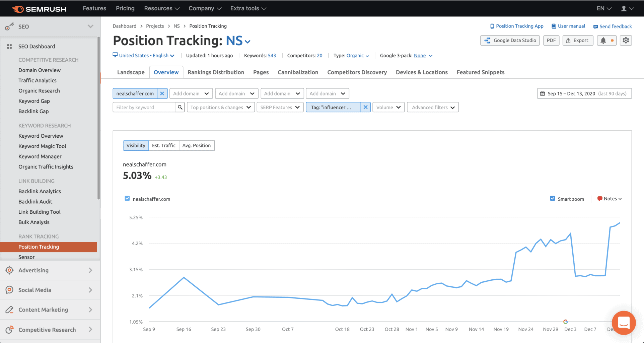This screenshot has width=644, height=343.
Task: Open the EN language dropdown
Action: pos(604,8)
